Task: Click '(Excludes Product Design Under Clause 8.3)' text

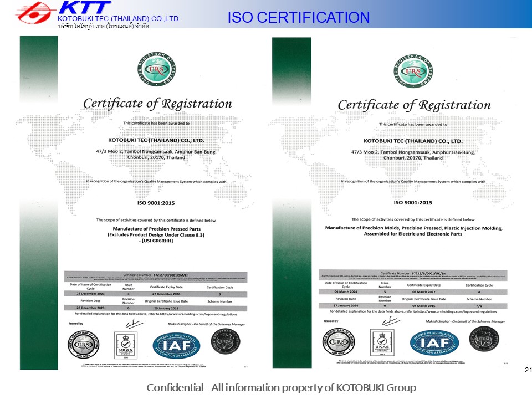Action: (156, 235)
